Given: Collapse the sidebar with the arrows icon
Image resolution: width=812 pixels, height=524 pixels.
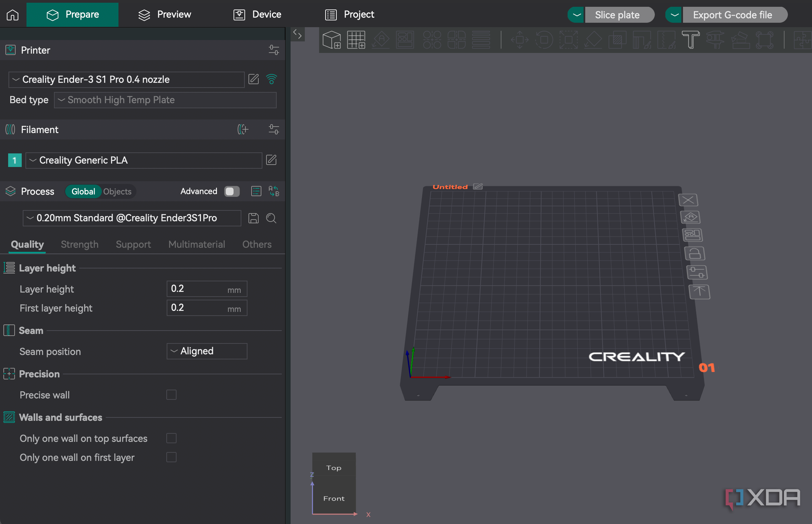Looking at the screenshot, I should (297, 34).
